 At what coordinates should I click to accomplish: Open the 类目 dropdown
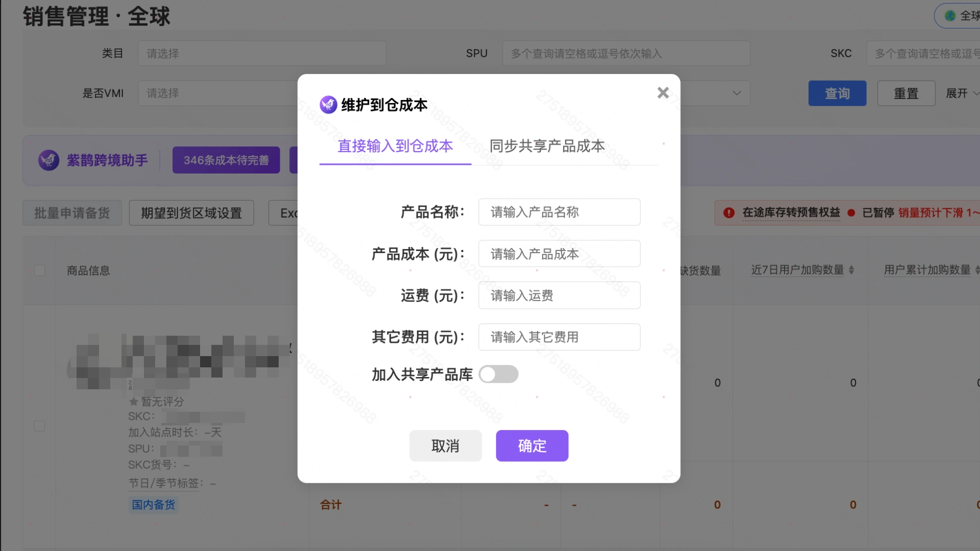click(262, 54)
